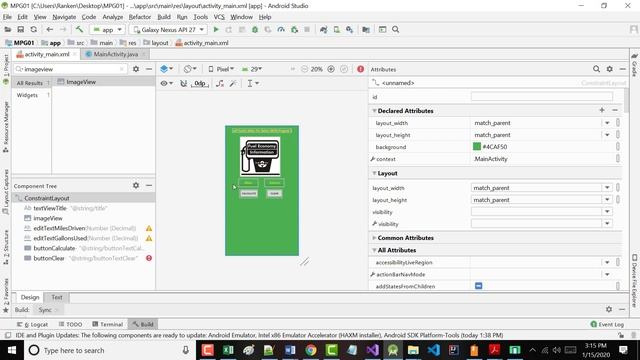Screen dimensions: 640x360
Task: Open the design surface layers dropdown
Action: [x=167, y=69]
